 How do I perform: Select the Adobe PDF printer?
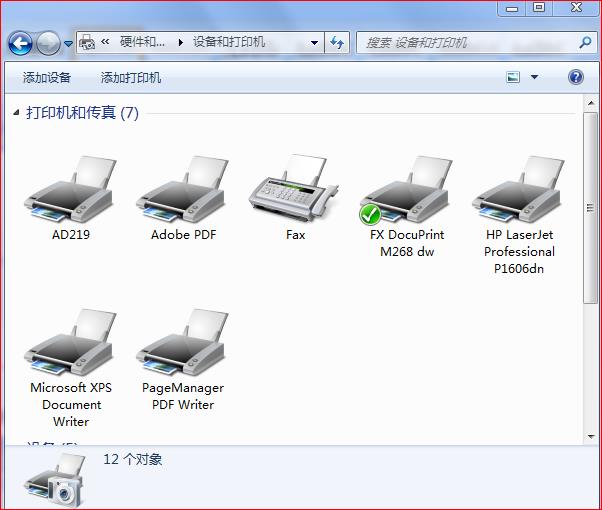[x=183, y=190]
